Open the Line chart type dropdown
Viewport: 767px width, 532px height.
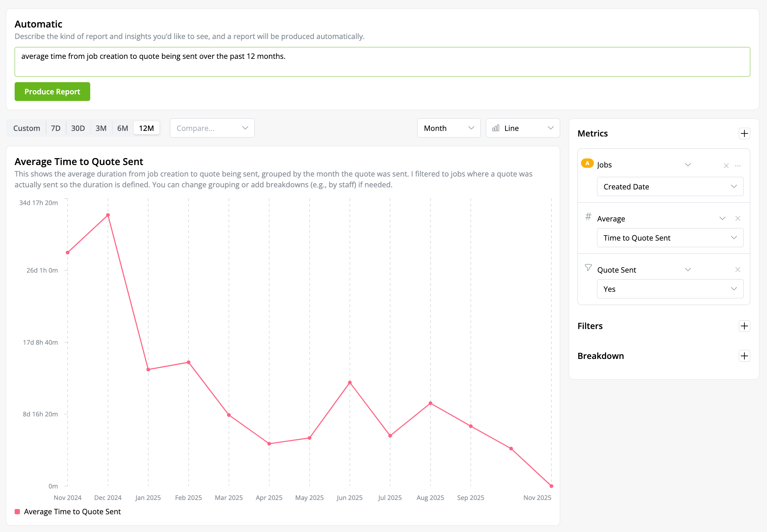pos(522,128)
